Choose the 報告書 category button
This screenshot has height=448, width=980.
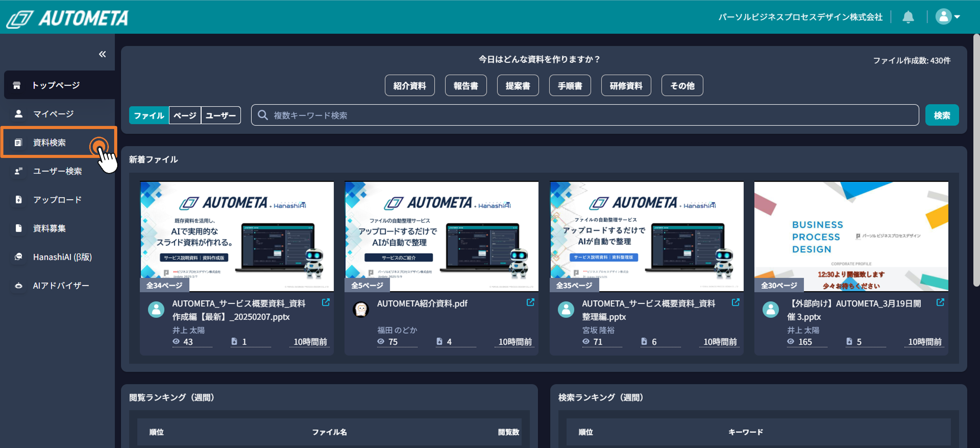466,86
